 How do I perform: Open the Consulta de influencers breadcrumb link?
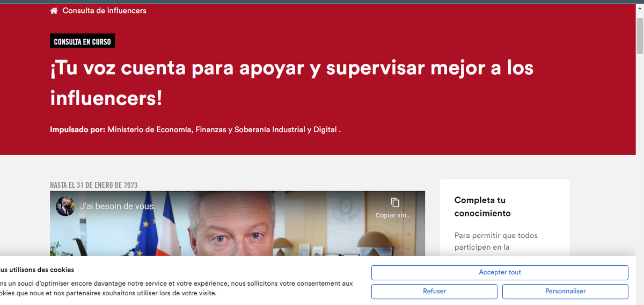104,11
